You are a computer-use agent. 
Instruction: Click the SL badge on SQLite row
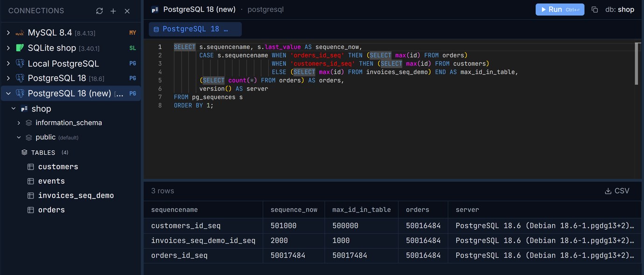(133, 48)
